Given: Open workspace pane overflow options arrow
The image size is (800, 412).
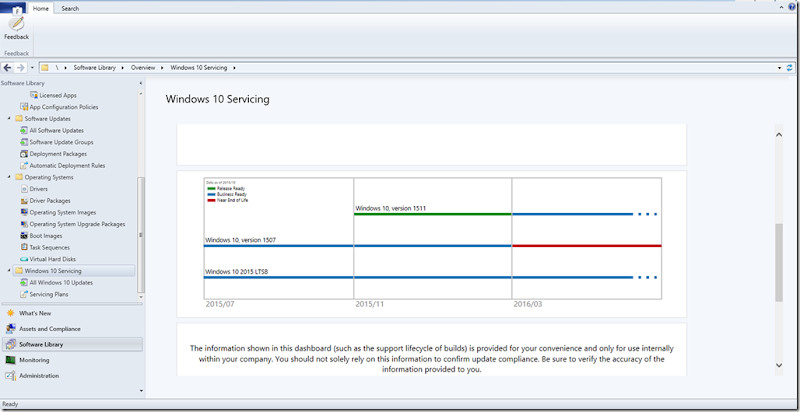Looking at the screenshot, I should [141, 391].
